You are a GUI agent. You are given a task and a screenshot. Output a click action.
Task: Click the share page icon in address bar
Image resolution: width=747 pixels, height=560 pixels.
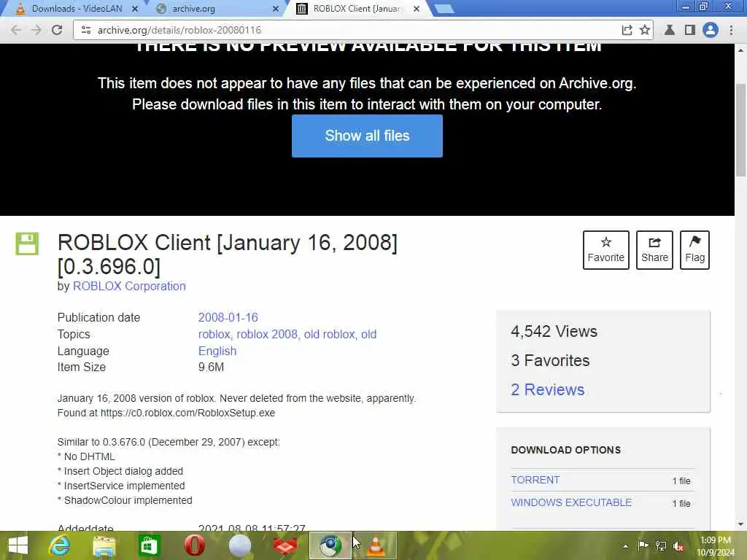pos(627,30)
